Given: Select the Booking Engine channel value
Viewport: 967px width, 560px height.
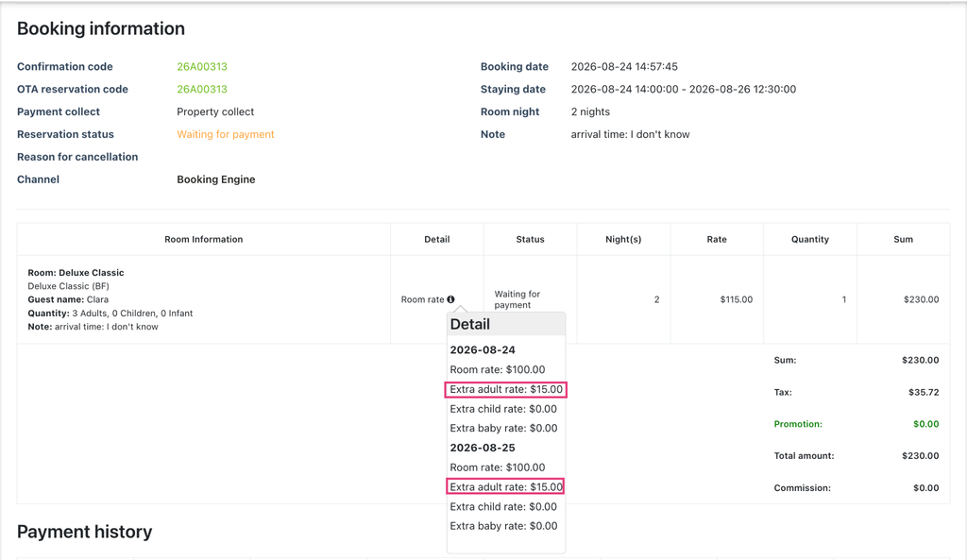Looking at the screenshot, I should [x=216, y=179].
